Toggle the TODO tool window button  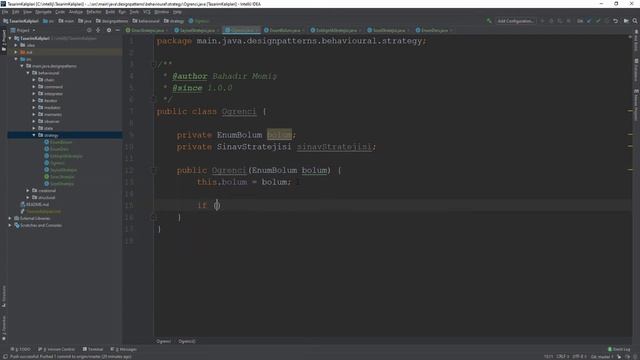click(20, 349)
